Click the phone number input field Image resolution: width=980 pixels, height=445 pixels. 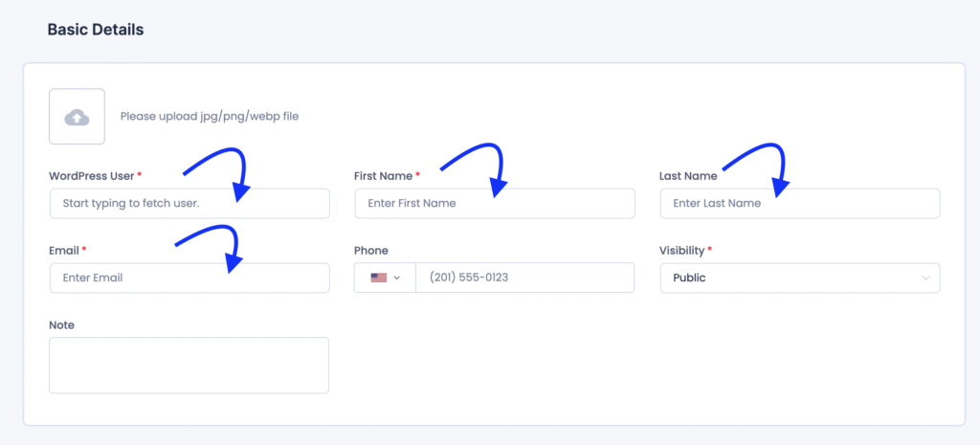click(x=523, y=278)
